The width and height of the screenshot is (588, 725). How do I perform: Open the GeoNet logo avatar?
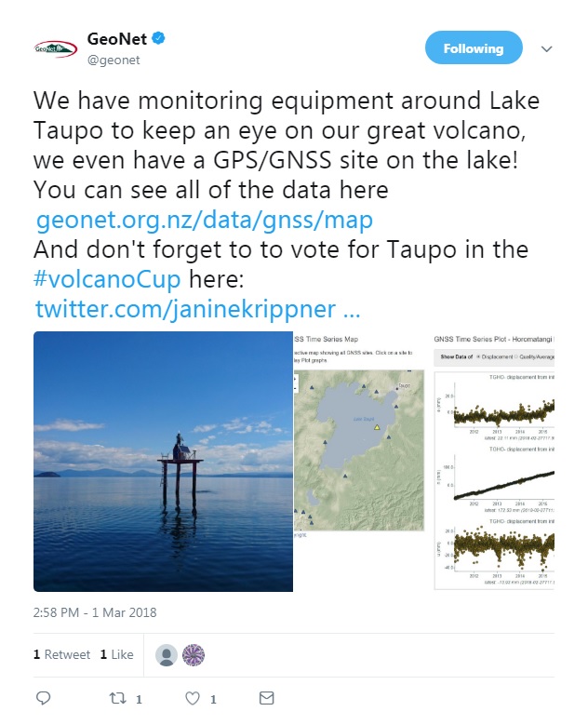[x=56, y=48]
